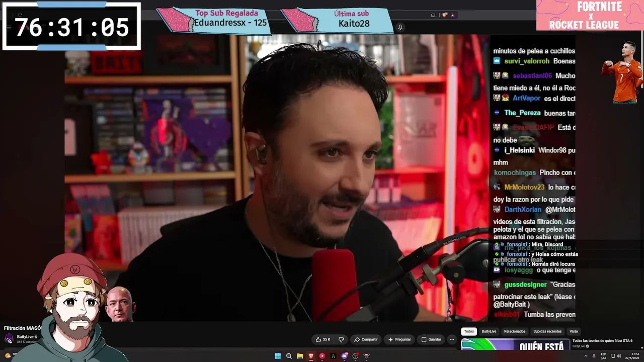Open the QUIÉN ESTÁ recommended video thumbnail
Image resolution: width=644 pixels, height=362 pixels.
click(x=515, y=344)
